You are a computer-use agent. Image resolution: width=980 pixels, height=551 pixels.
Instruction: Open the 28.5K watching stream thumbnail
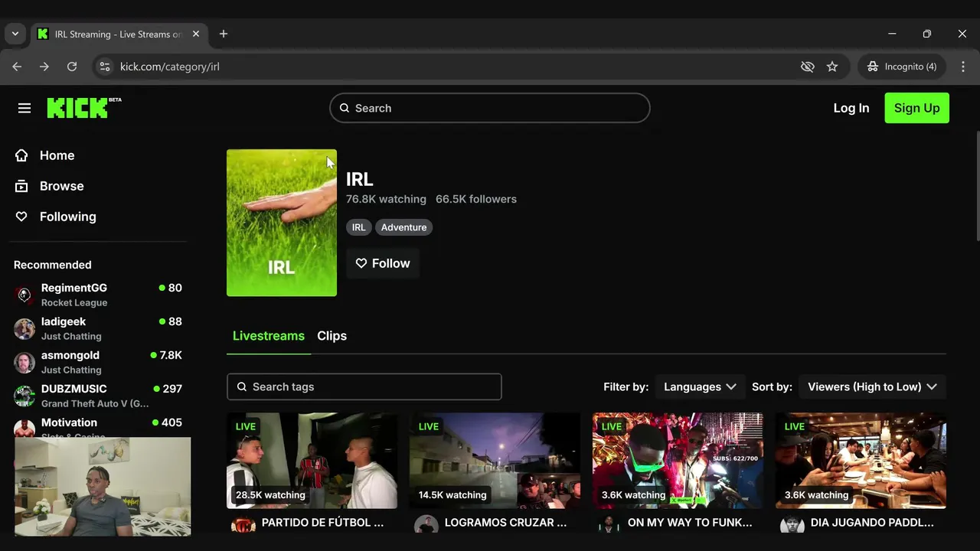(x=312, y=461)
